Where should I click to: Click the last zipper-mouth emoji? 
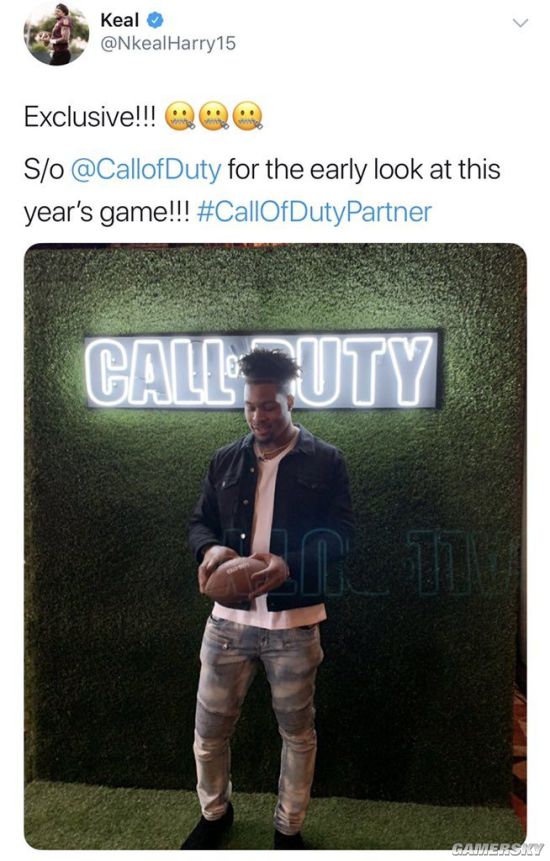[x=248, y=116]
